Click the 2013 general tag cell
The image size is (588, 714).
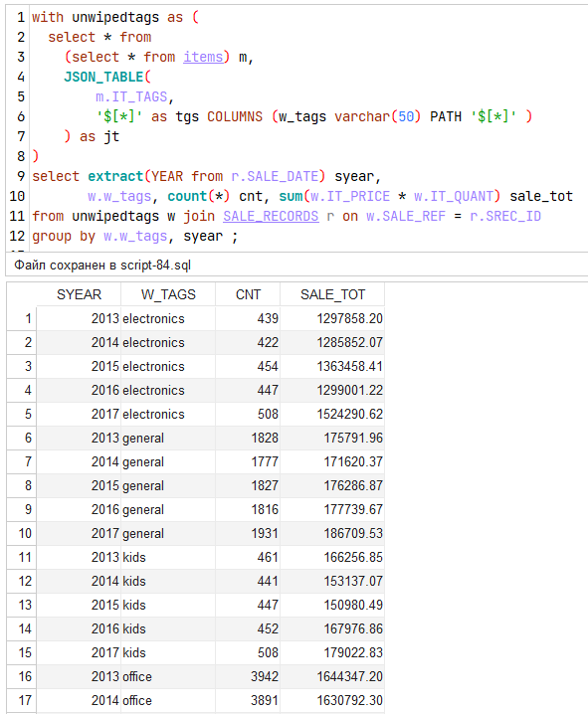pyautogui.click(x=168, y=438)
